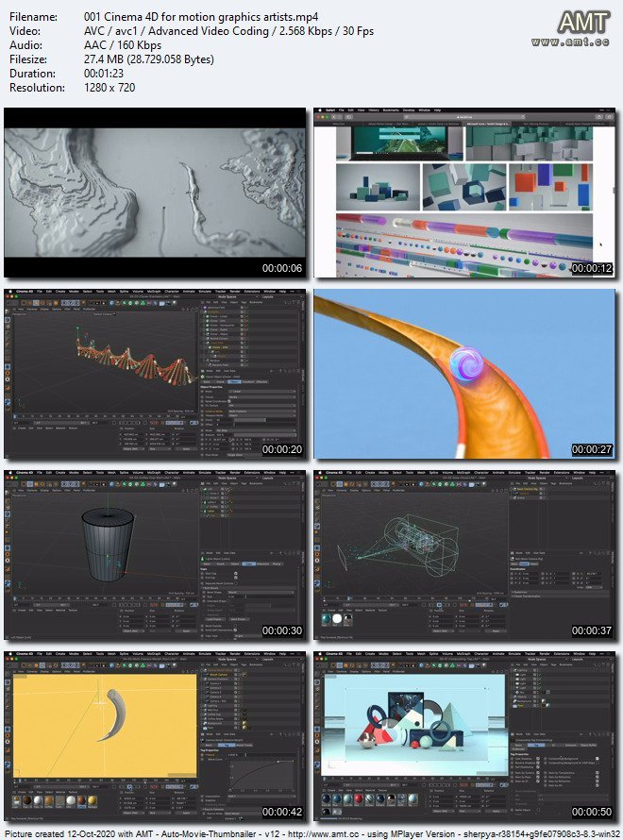Click the Blend Curve graph in 00:00:42 frame

coord(262,775)
